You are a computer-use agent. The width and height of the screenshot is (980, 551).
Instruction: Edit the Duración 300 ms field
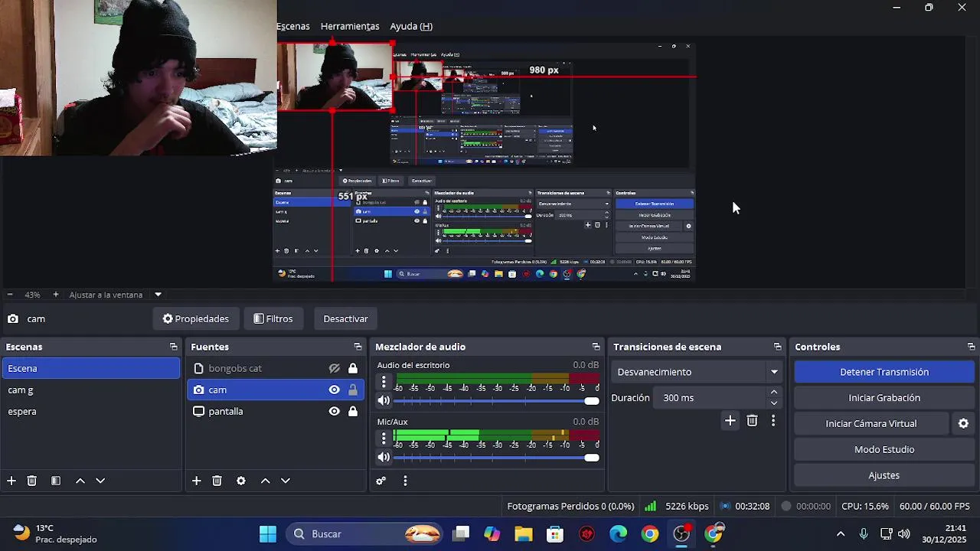click(x=709, y=398)
